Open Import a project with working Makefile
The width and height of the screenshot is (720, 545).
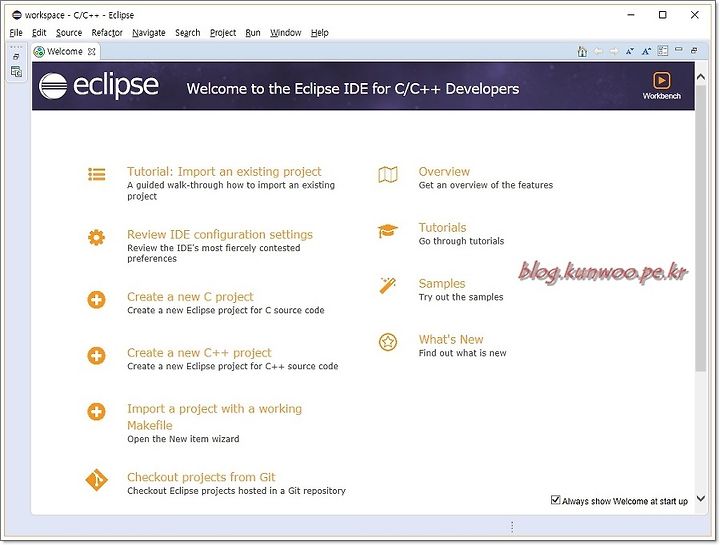214,417
